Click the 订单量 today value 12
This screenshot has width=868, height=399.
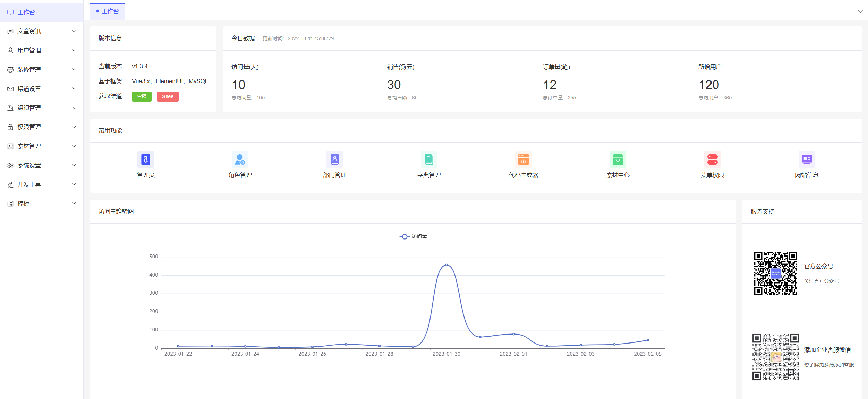(550, 85)
